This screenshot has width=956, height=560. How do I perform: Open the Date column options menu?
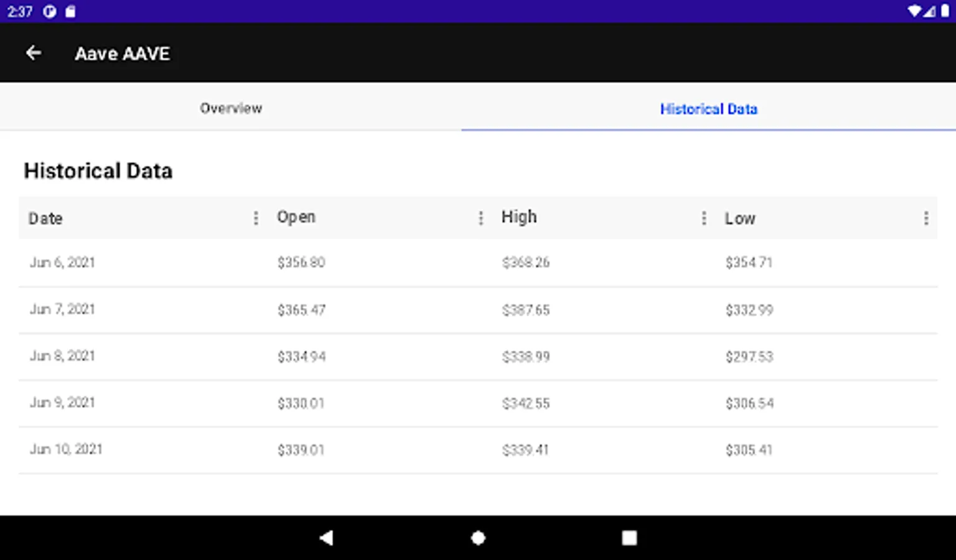(256, 218)
